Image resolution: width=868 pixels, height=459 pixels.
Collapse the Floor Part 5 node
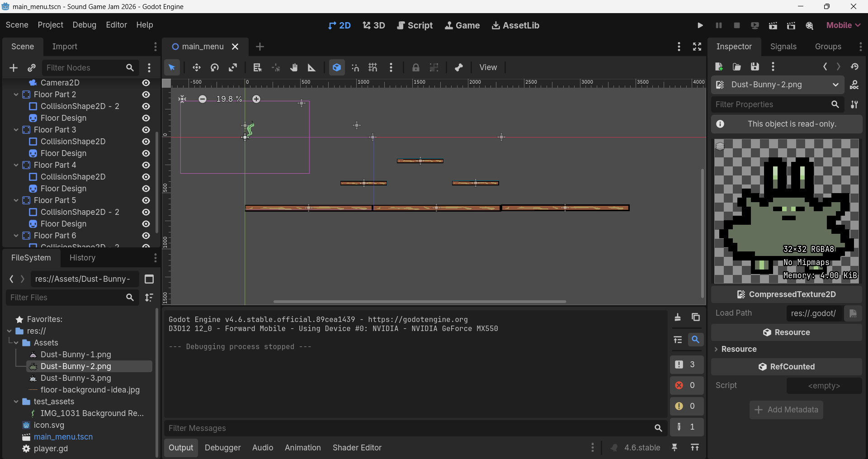click(16, 200)
